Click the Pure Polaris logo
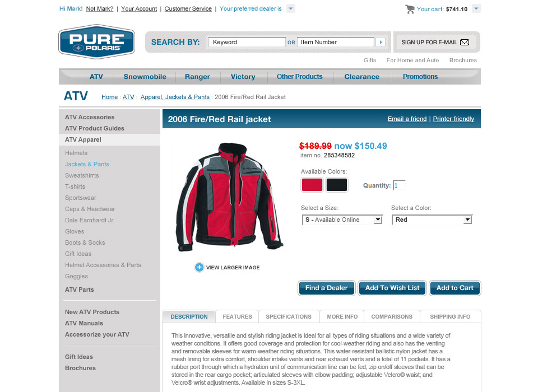This screenshot has width=538, height=392. [x=97, y=41]
